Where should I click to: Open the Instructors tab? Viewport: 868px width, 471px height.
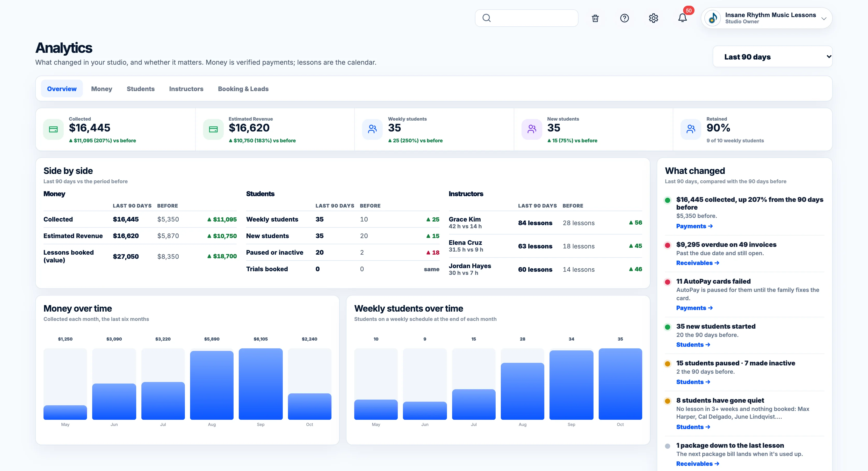click(186, 89)
